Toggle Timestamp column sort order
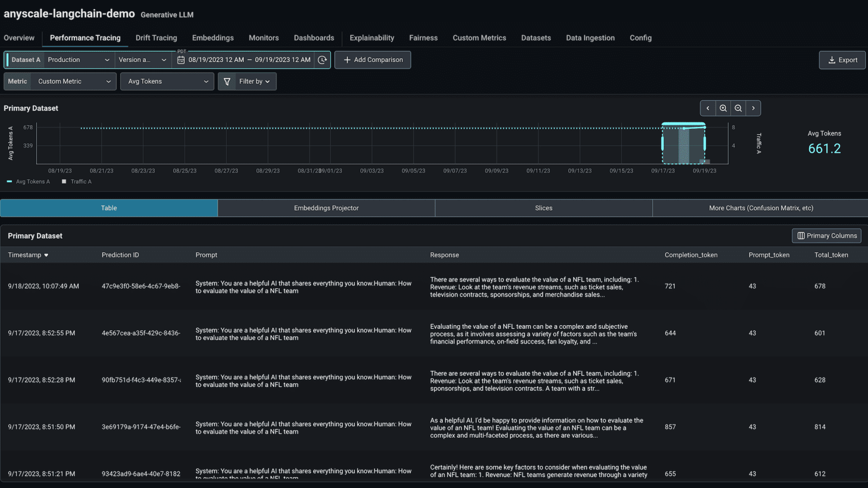The image size is (868, 488). (x=46, y=255)
